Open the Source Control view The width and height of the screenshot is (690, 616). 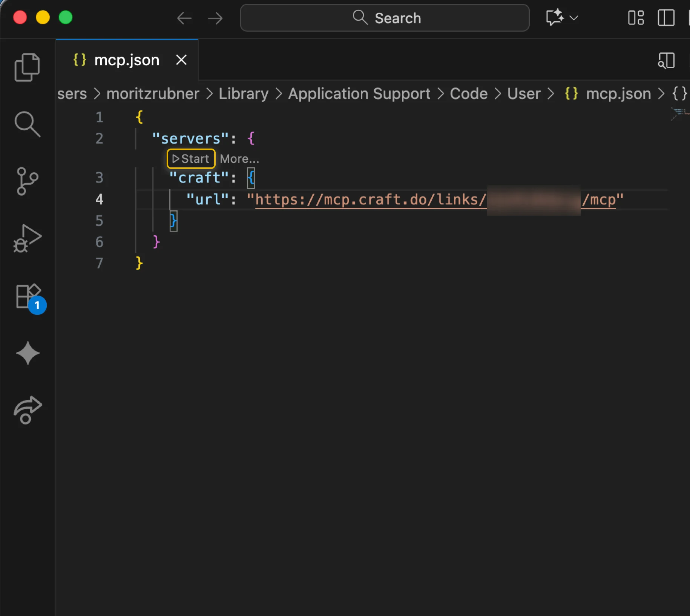pos(27,182)
